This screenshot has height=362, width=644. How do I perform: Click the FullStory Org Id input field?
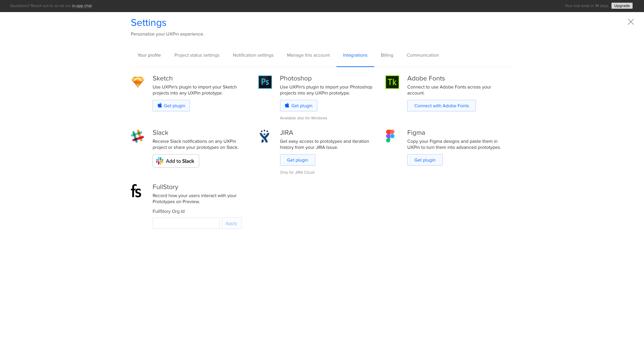click(x=186, y=223)
